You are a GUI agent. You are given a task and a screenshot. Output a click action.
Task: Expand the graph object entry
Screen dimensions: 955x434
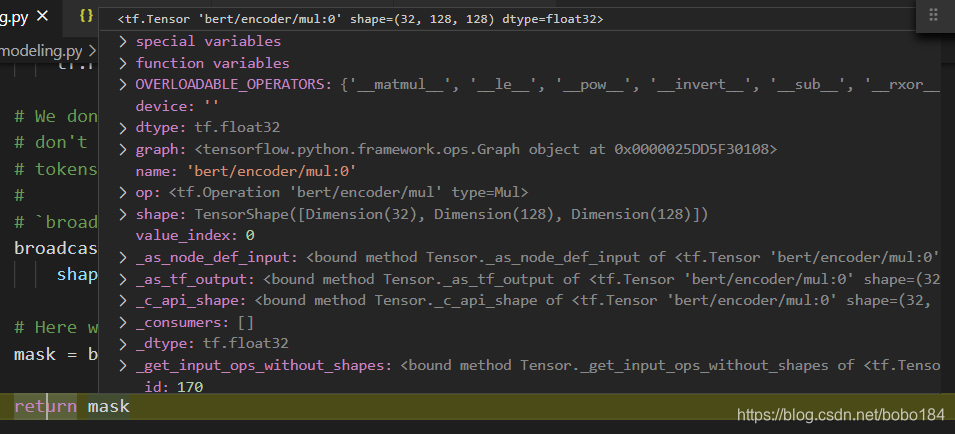coord(123,149)
